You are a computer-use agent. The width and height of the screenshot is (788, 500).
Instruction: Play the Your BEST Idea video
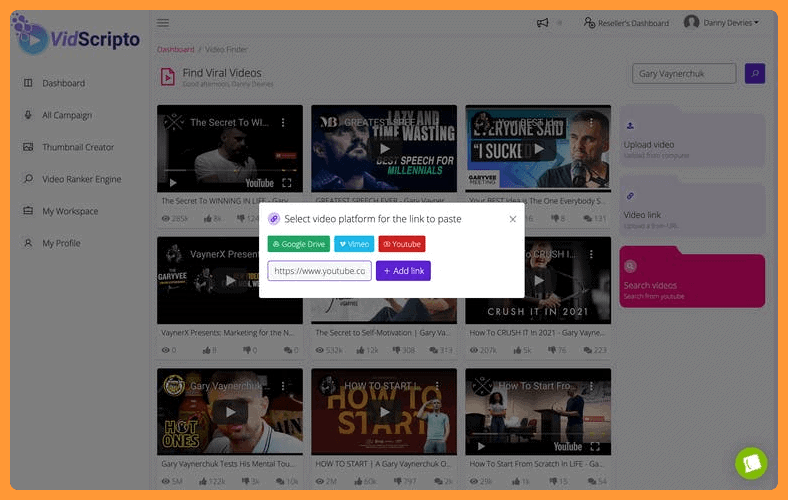point(539,149)
